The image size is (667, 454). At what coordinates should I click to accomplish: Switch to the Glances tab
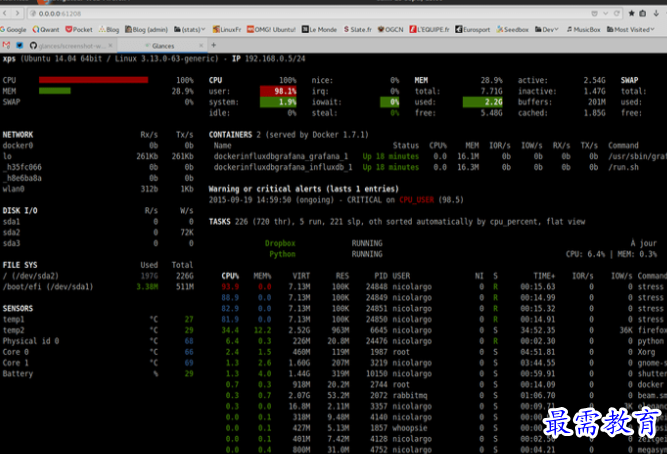point(162,46)
